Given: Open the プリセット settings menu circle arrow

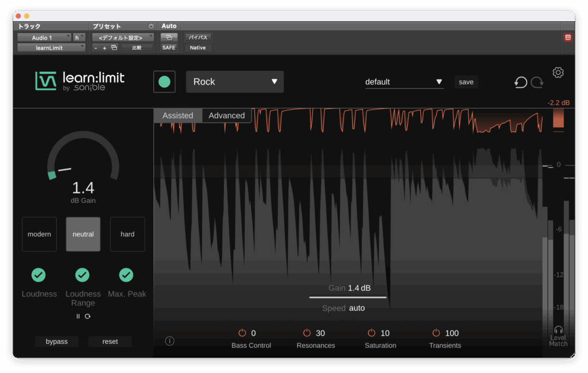Looking at the screenshot, I should click(151, 26).
